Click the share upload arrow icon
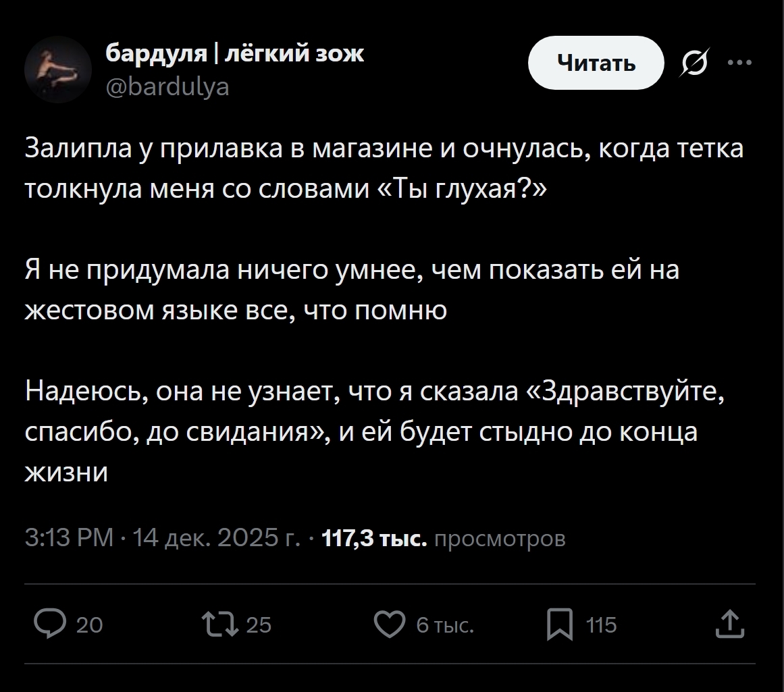 [x=732, y=624]
